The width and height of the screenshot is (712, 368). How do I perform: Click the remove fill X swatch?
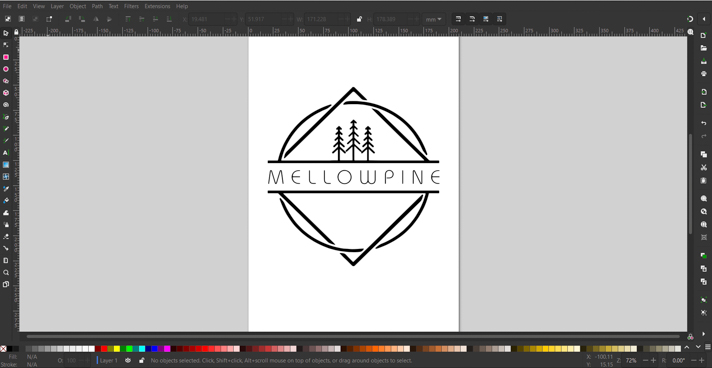[3, 349]
